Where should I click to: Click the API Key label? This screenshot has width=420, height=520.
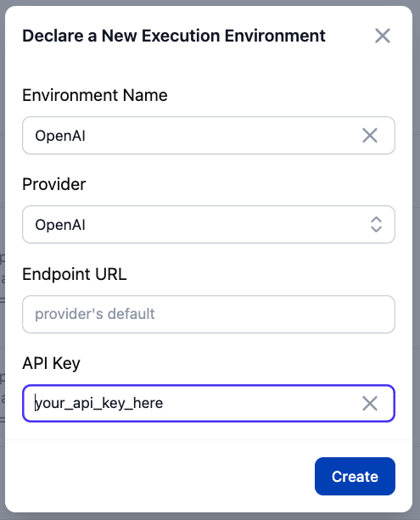pos(51,363)
